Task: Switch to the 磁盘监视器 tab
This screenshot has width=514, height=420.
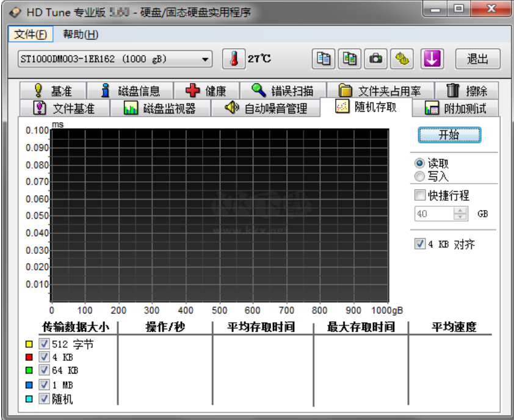Action: [160, 107]
